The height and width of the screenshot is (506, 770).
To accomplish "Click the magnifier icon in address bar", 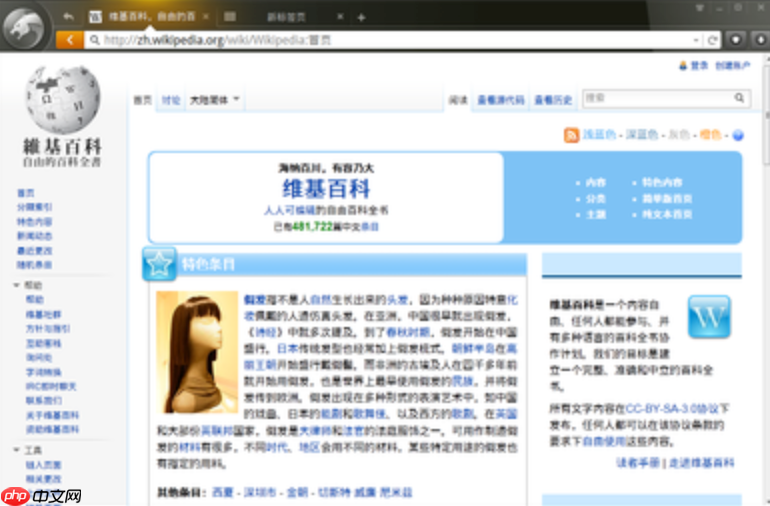I will click(94, 40).
